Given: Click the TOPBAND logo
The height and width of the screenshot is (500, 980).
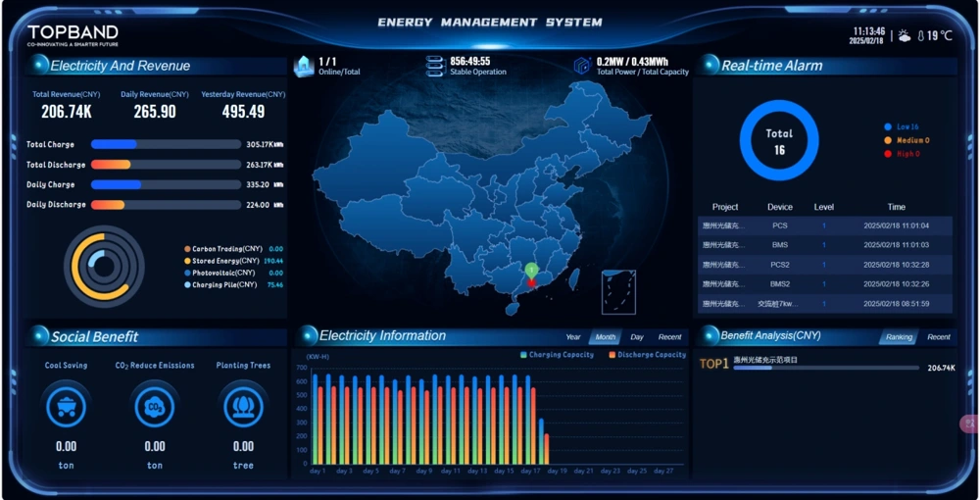Looking at the screenshot, I should [x=73, y=35].
